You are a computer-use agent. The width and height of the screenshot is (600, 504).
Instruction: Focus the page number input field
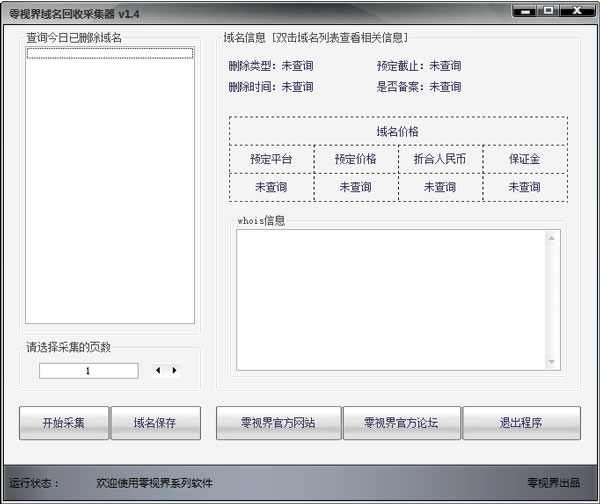[x=89, y=371]
